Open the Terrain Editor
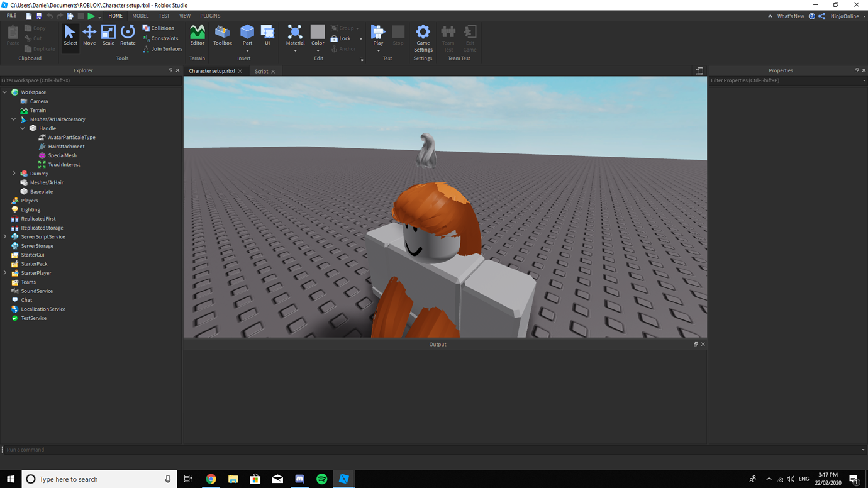This screenshot has height=488, width=868. pyautogui.click(x=197, y=36)
